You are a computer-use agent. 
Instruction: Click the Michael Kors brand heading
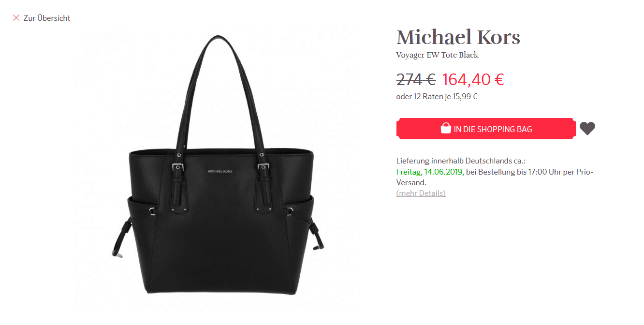click(458, 37)
